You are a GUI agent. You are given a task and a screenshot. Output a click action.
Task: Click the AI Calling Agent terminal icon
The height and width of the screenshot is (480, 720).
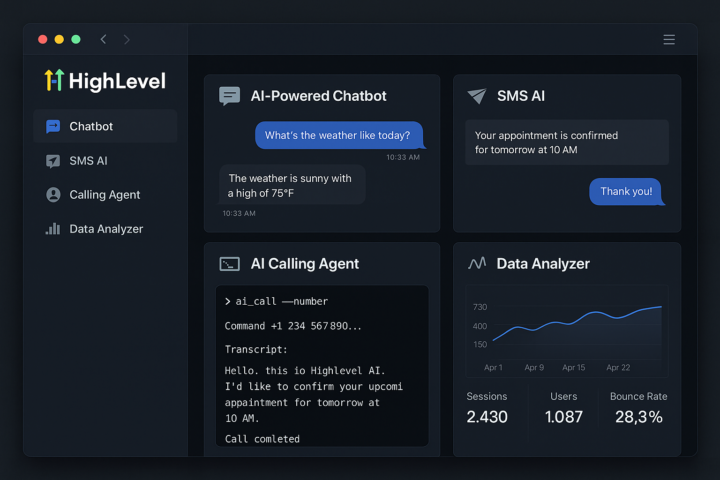tap(230, 264)
